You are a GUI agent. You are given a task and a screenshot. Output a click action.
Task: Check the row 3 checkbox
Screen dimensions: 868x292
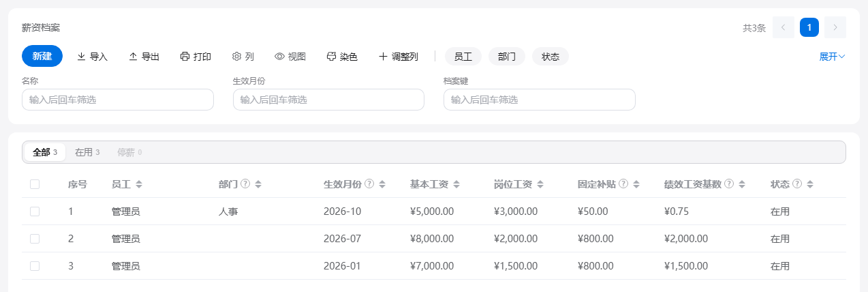(x=35, y=266)
